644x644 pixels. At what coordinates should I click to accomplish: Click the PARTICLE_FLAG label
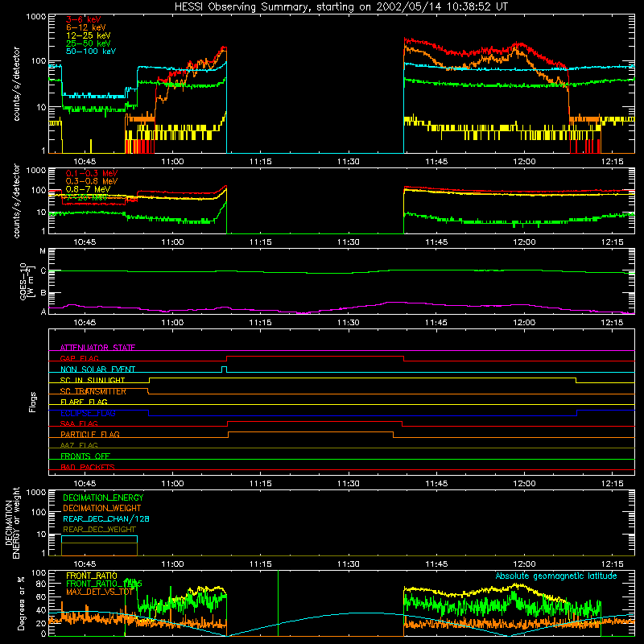click(x=90, y=434)
